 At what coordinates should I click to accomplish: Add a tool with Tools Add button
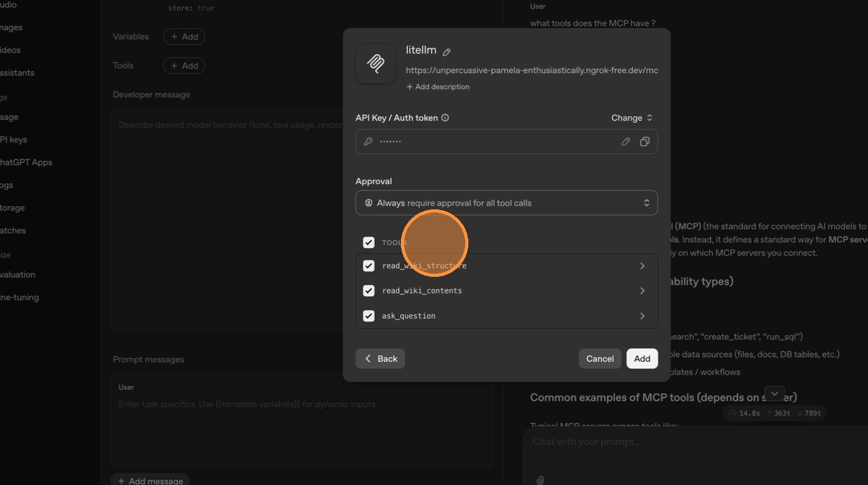tap(184, 66)
